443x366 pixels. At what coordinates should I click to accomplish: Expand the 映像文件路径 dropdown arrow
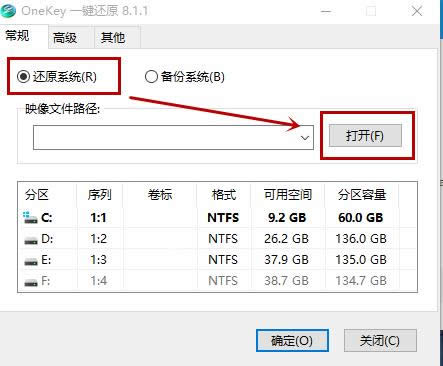point(305,137)
